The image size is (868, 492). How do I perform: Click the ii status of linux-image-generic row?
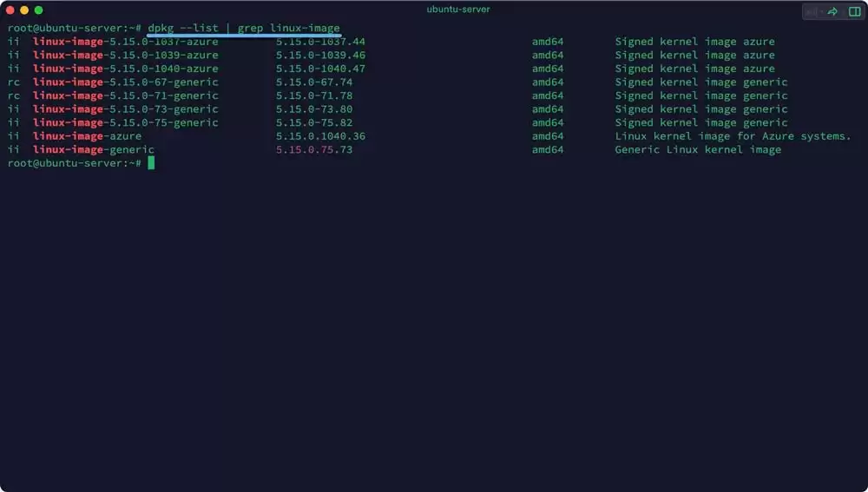pyautogui.click(x=13, y=149)
